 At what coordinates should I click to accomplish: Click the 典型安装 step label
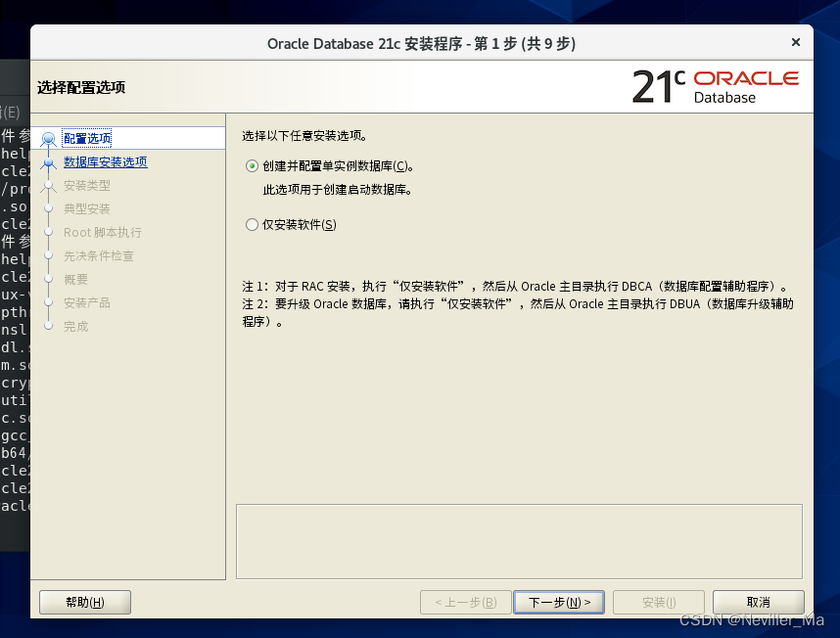[x=87, y=209]
